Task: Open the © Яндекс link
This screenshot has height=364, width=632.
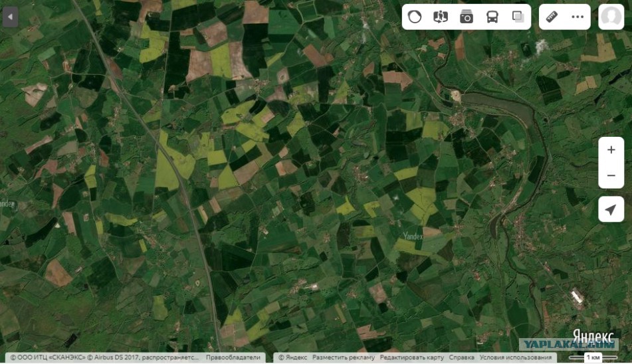Action: pos(292,357)
